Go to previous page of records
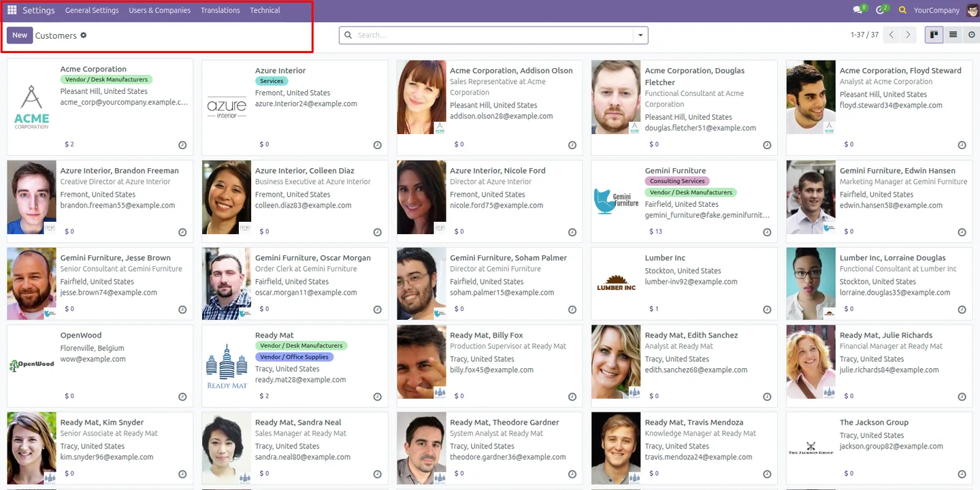The width and height of the screenshot is (980, 490). click(x=891, y=35)
